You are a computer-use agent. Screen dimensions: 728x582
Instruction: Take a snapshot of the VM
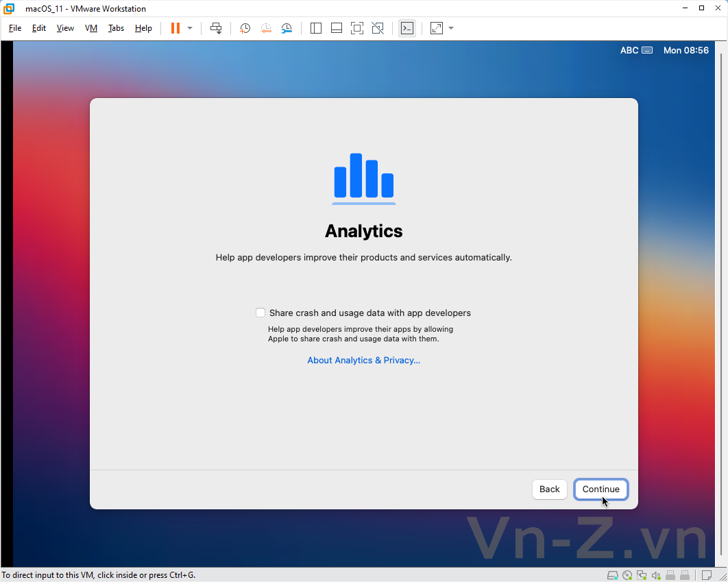[x=245, y=28]
